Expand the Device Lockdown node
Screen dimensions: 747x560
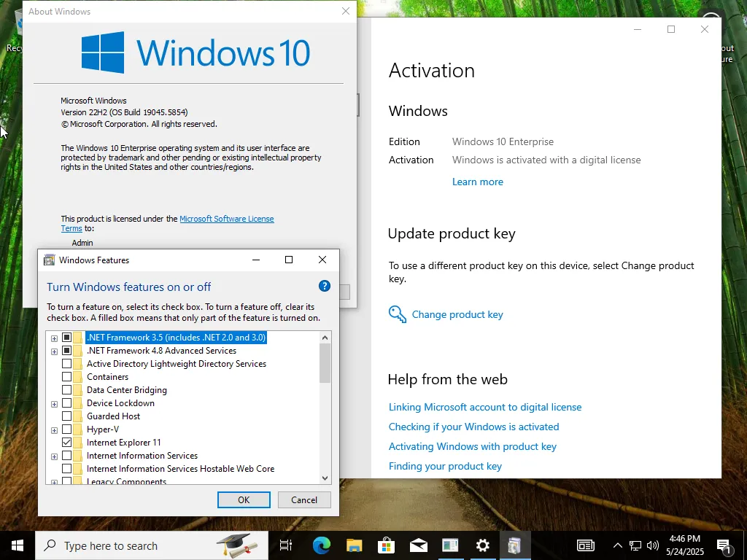coord(54,404)
